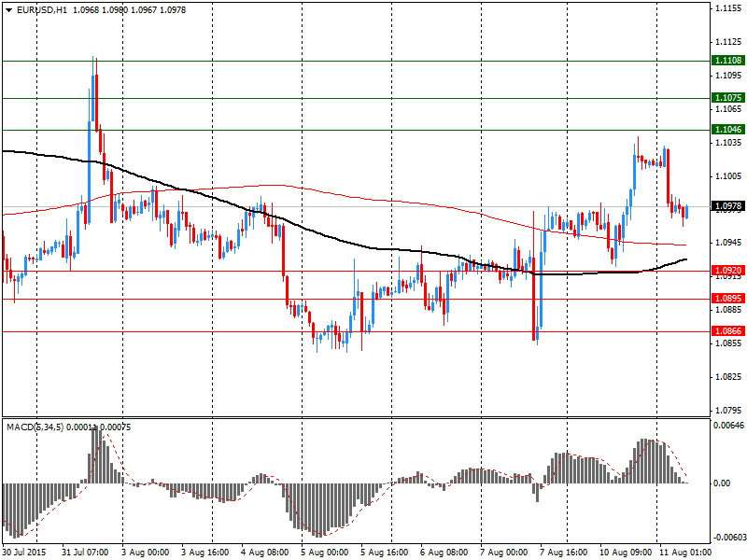Select the 30 Jul 2015 date label

click(x=24, y=553)
